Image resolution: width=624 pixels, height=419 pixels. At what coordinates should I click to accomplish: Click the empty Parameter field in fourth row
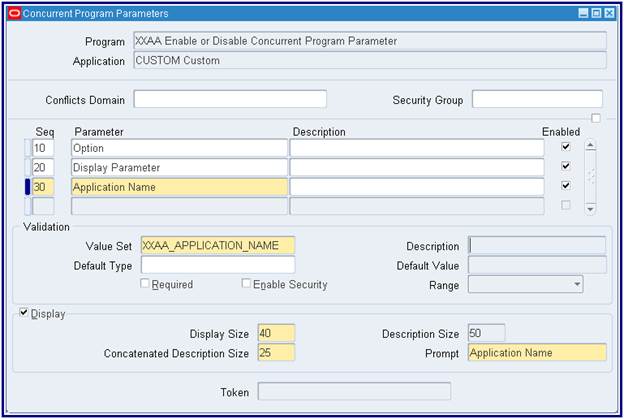coord(179,207)
